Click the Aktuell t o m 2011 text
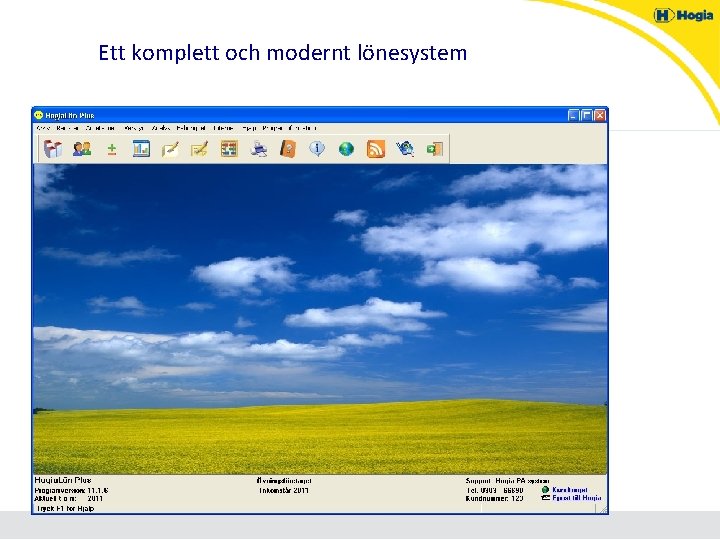 click(x=69, y=499)
